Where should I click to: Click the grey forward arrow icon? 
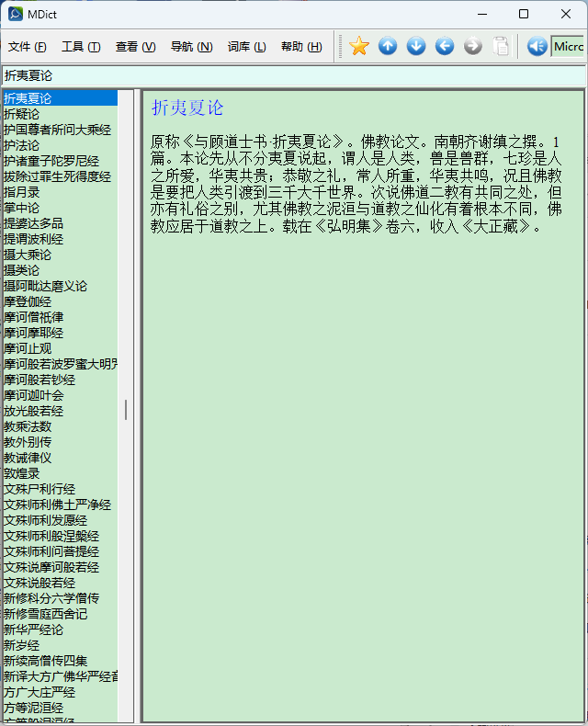pyautogui.click(x=472, y=47)
